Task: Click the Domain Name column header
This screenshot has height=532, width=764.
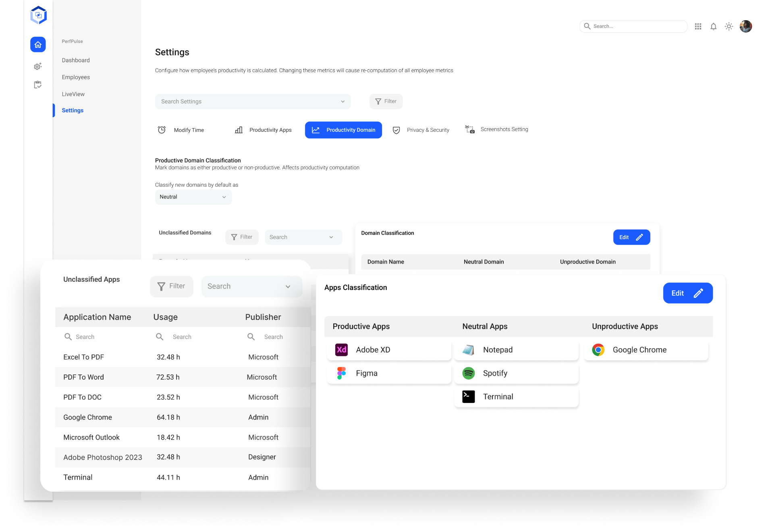Action: click(x=386, y=262)
